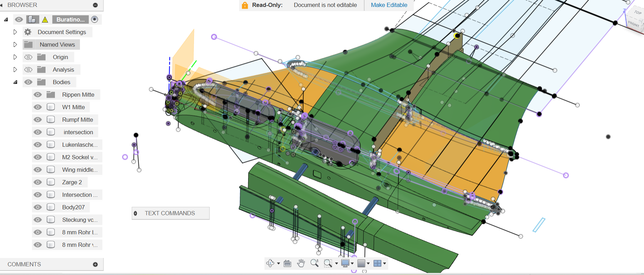Select the Zoom magnifier tool
Viewport: 644px width, 275px height.
(315, 263)
